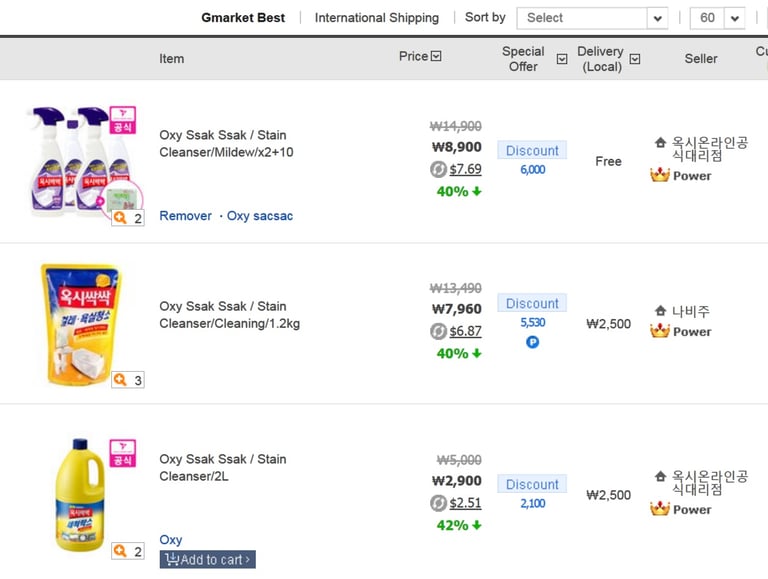Toggle the Delivery (Local) column arrow
Image resolution: width=768 pixels, height=579 pixels.
[x=635, y=59]
